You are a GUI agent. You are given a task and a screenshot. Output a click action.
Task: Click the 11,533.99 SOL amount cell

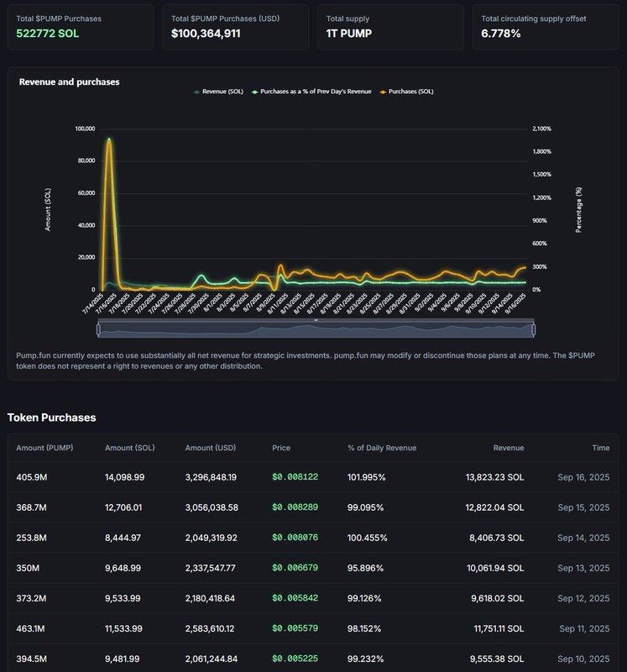click(x=123, y=628)
